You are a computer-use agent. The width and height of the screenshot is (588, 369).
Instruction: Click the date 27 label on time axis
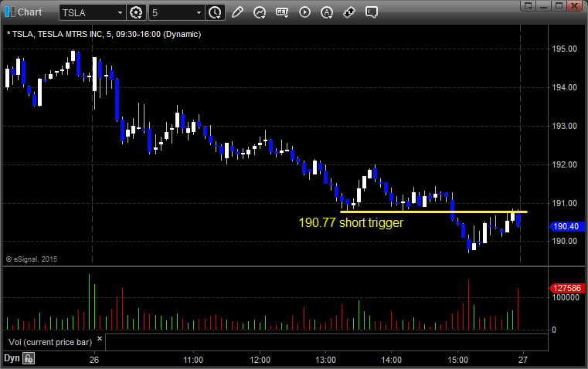[x=523, y=360]
